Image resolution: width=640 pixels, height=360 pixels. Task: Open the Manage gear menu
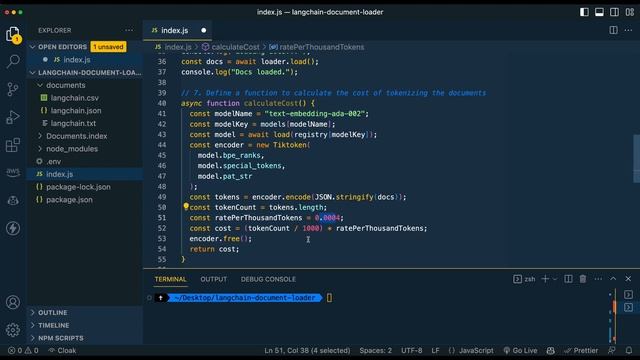point(13,330)
